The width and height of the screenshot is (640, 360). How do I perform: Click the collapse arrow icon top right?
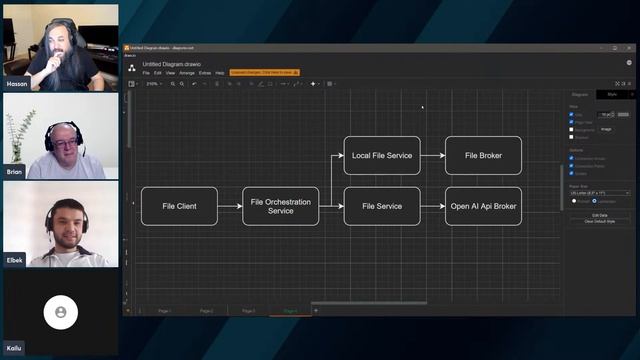point(629,84)
